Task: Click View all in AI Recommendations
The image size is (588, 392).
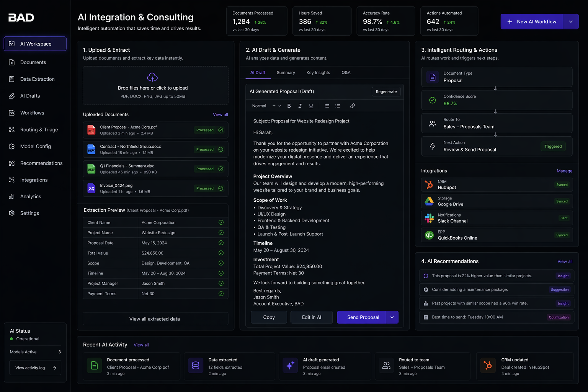Action: [x=565, y=261]
